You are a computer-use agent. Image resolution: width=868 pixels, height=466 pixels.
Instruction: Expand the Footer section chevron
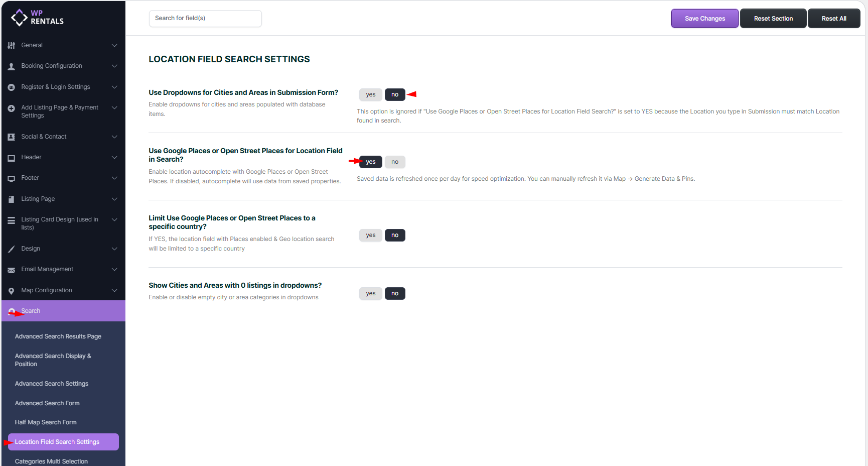(x=114, y=178)
